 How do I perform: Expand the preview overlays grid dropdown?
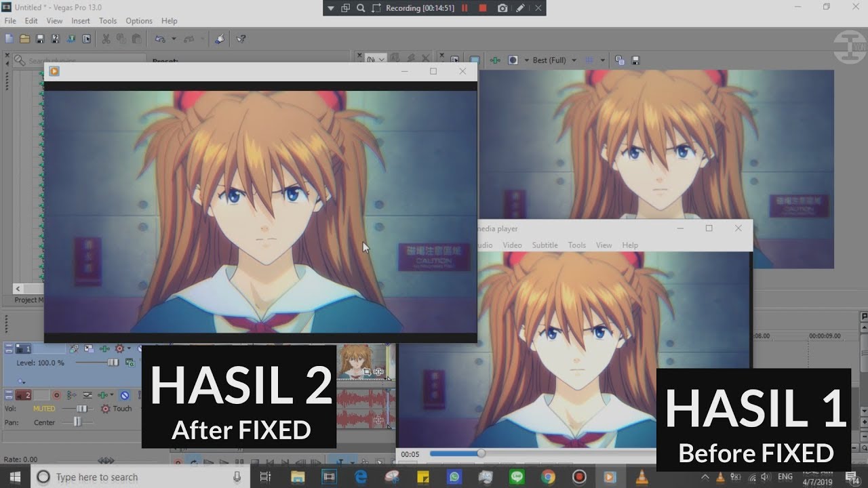602,60
